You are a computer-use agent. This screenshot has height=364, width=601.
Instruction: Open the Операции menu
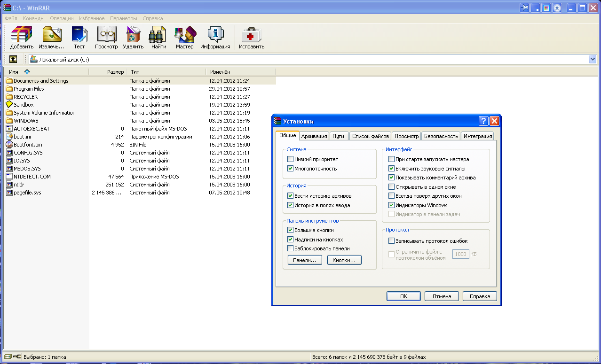click(62, 18)
